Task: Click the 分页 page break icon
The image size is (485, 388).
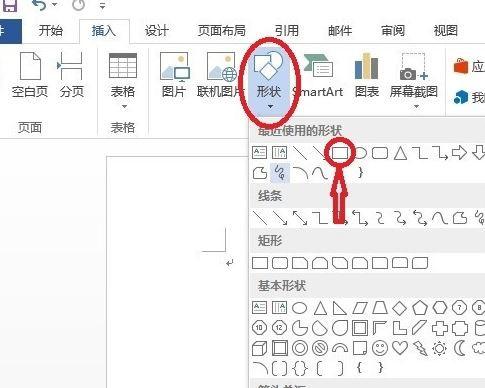Action: (x=71, y=75)
